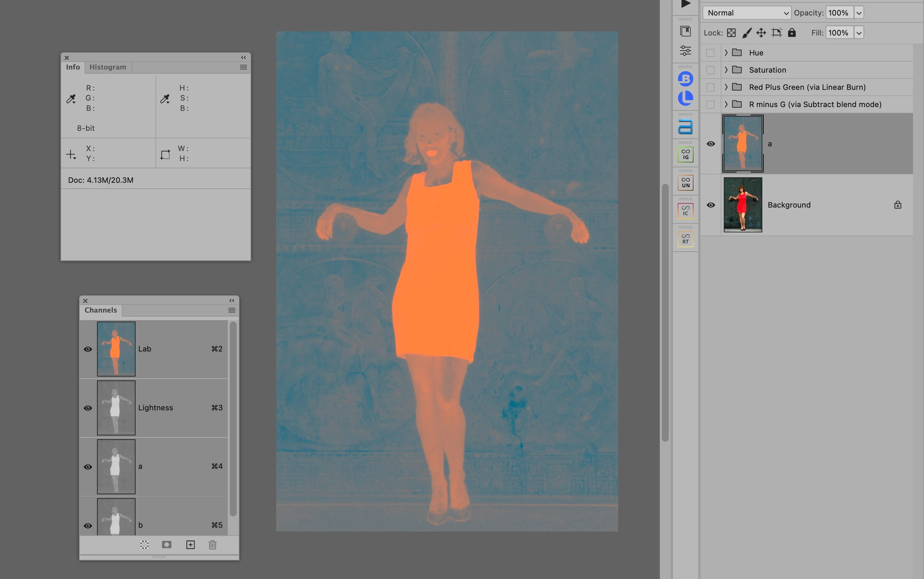Toggle visibility of Lightness channel
924x579 pixels.
tap(88, 408)
